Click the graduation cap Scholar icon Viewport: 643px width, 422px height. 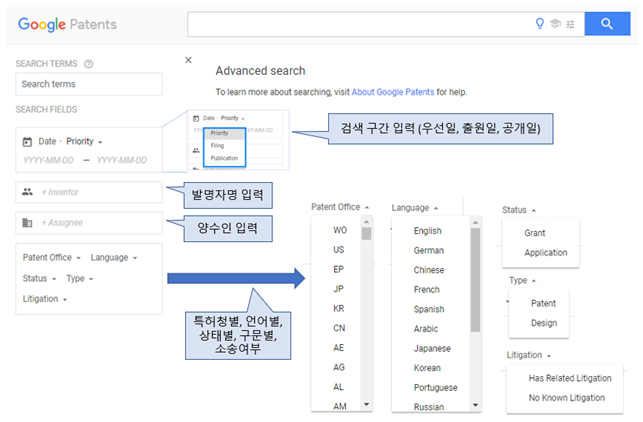point(556,25)
